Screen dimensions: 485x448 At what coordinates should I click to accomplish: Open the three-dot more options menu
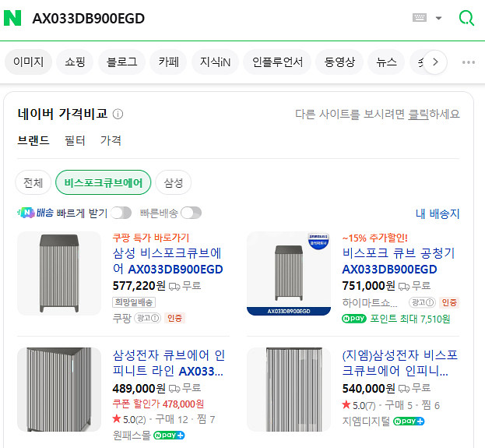coord(469,62)
